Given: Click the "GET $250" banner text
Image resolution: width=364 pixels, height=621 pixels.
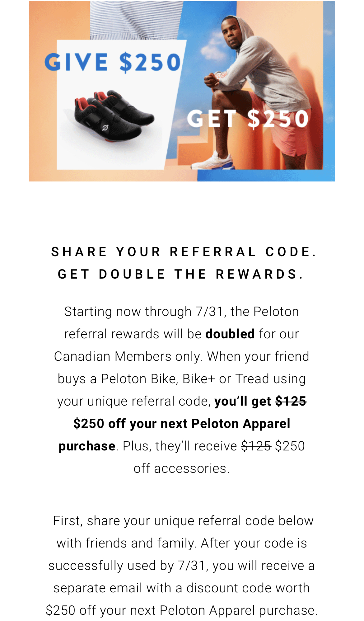Looking at the screenshot, I should click(x=247, y=119).
